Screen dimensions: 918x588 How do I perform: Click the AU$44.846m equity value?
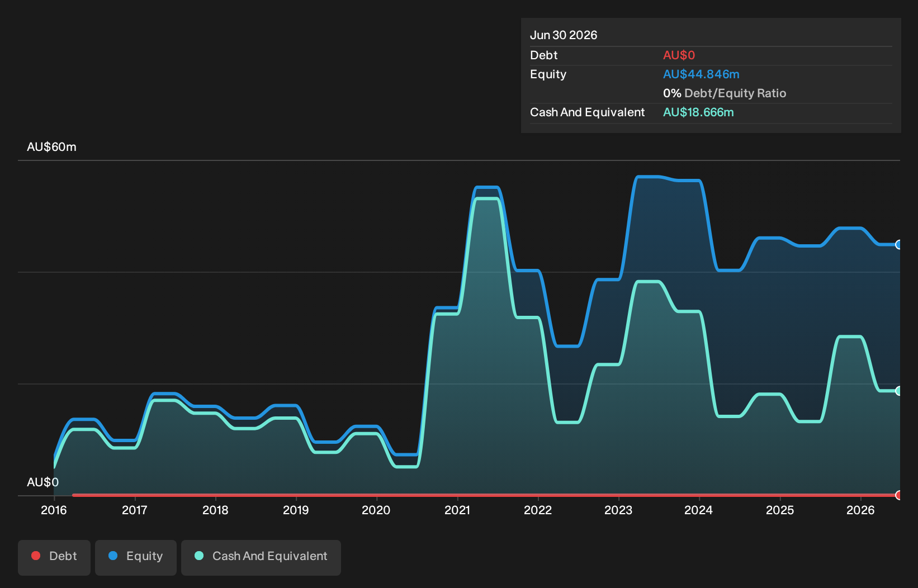coord(701,74)
